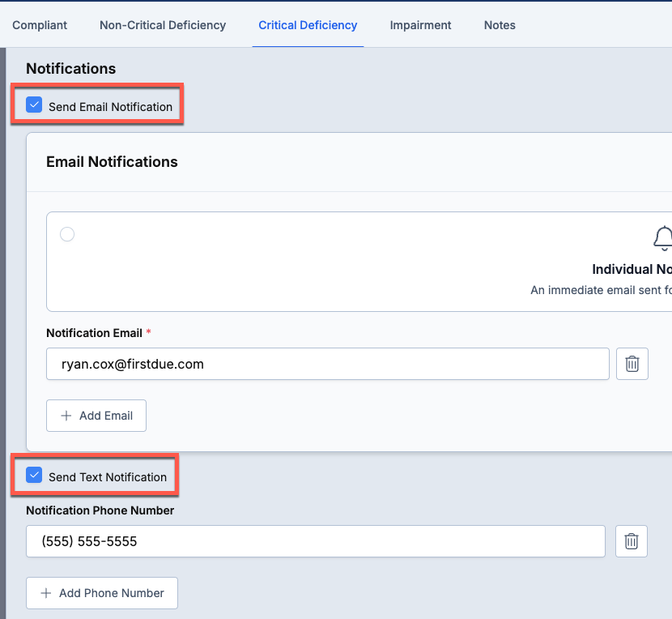The height and width of the screenshot is (619, 672).
Task: Click the Add Email button
Action: point(96,416)
